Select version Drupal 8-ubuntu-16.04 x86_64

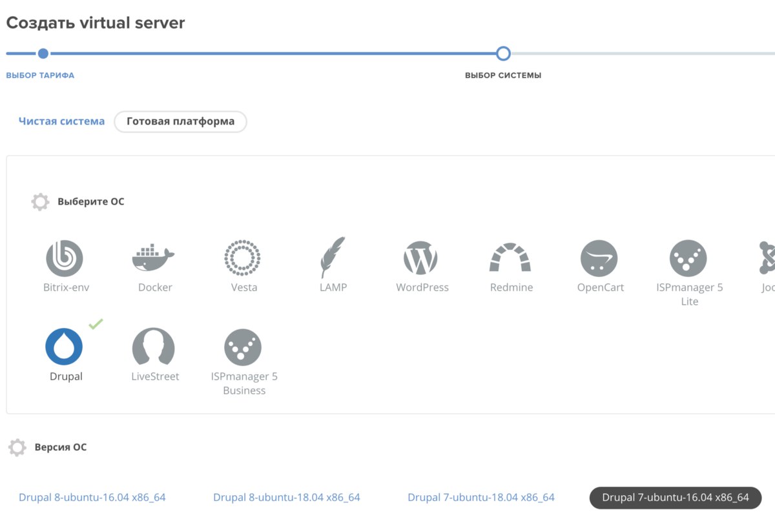92,497
